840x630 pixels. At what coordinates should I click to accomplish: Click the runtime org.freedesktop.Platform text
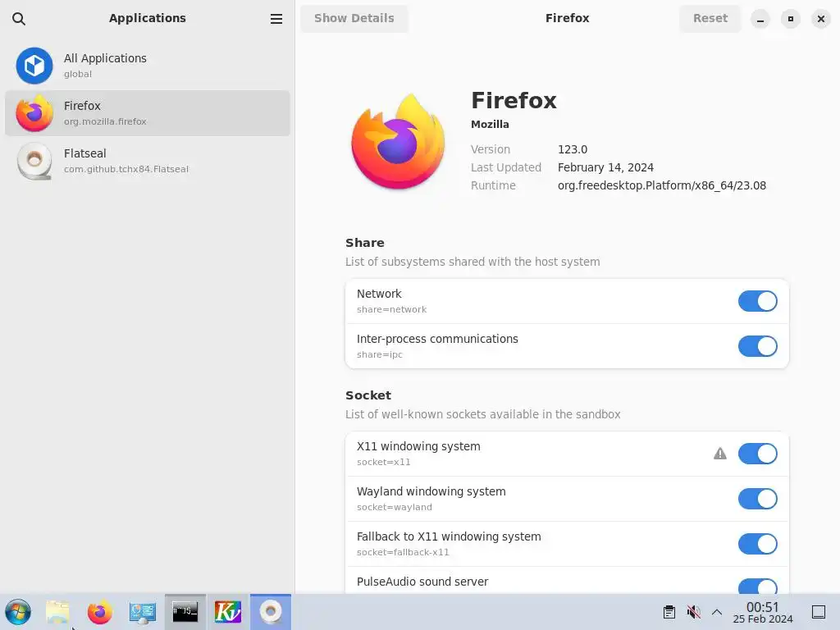(x=662, y=185)
